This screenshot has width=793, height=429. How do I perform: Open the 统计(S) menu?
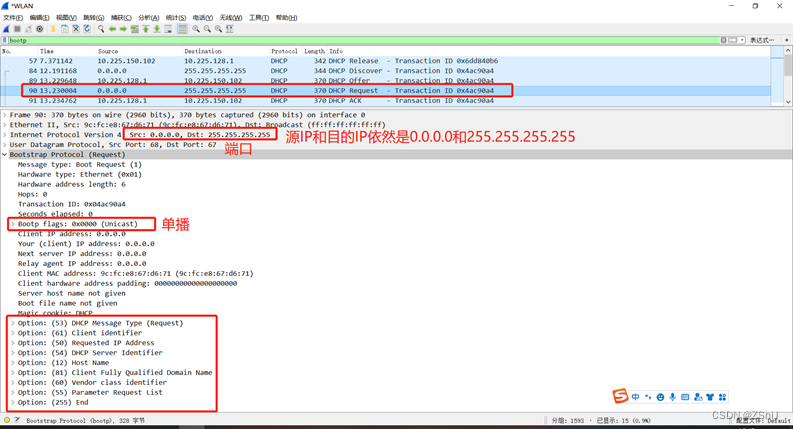click(175, 18)
